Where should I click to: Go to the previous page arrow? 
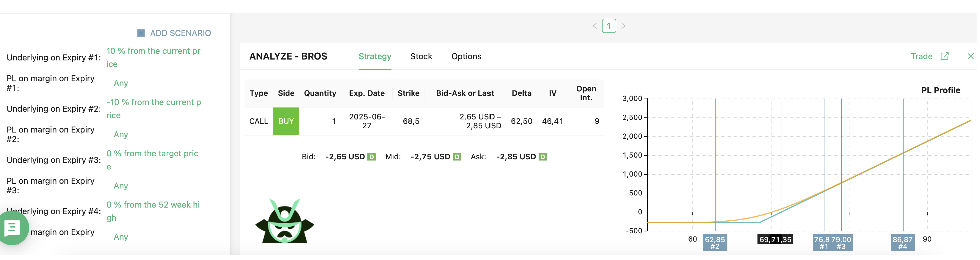tap(595, 26)
